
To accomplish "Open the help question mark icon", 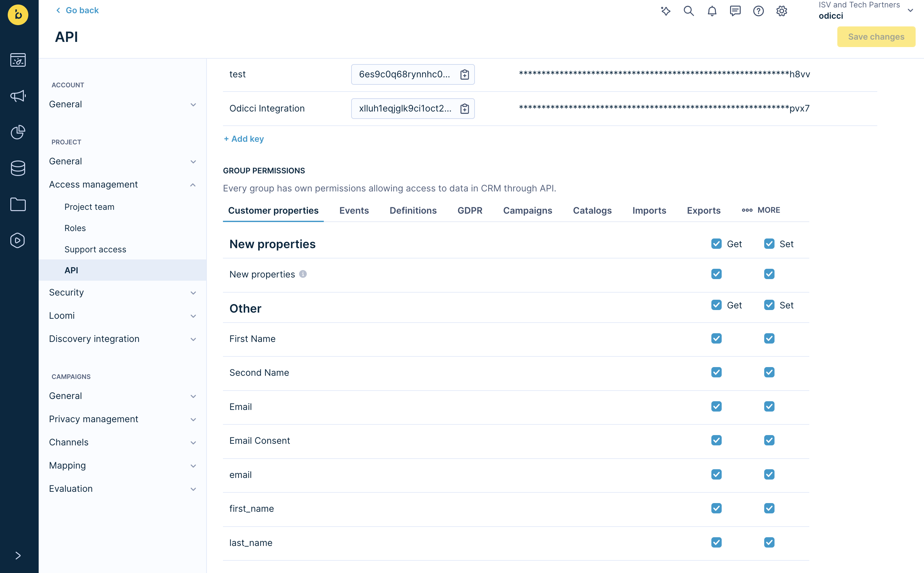I will [758, 11].
